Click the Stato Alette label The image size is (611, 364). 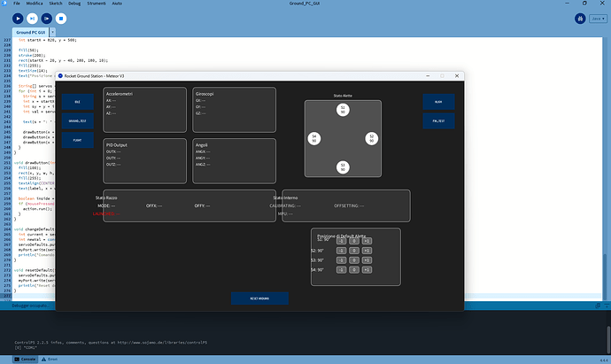pyautogui.click(x=343, y=96)
